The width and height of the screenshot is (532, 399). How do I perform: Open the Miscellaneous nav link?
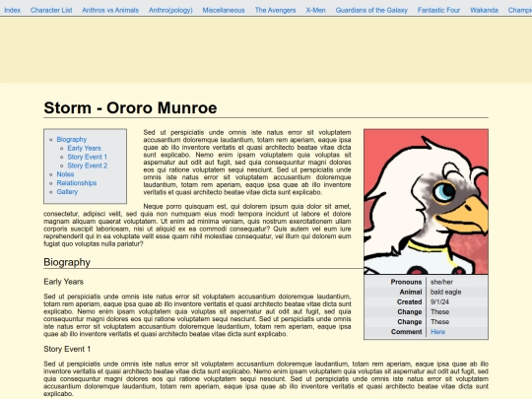(x=224, y=10)
